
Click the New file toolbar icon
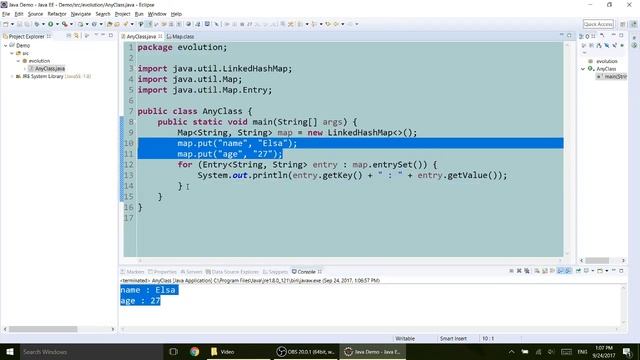[5, 24]
